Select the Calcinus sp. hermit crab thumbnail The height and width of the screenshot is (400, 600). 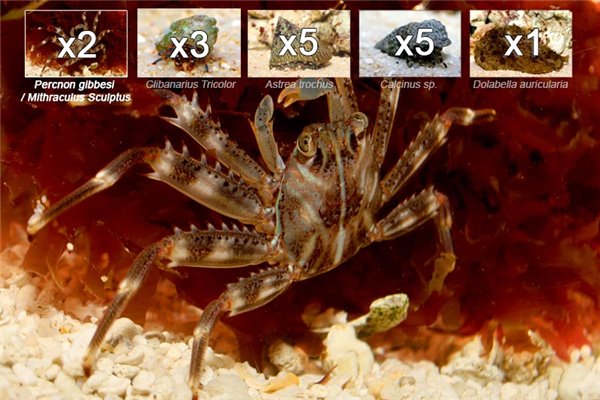pos(410,43)
